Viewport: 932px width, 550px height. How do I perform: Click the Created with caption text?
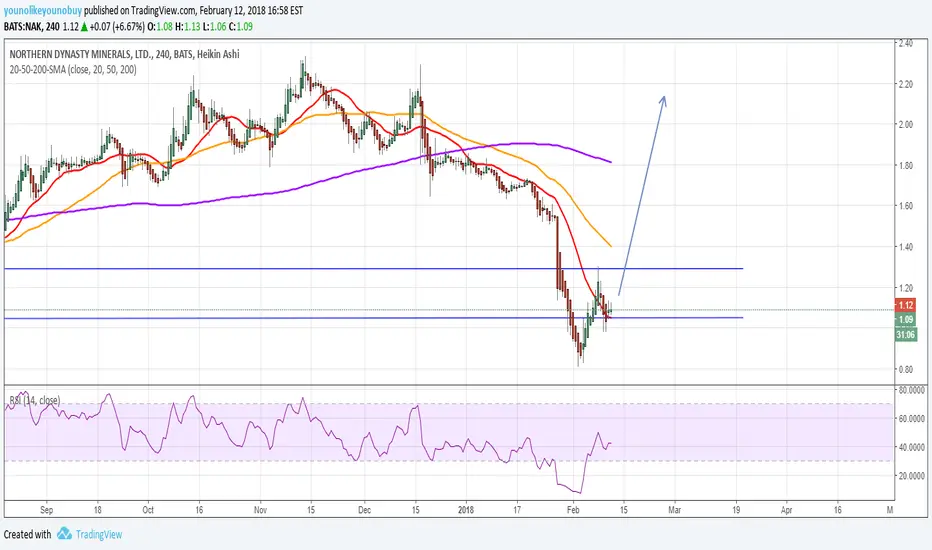[x=27, y=534]
